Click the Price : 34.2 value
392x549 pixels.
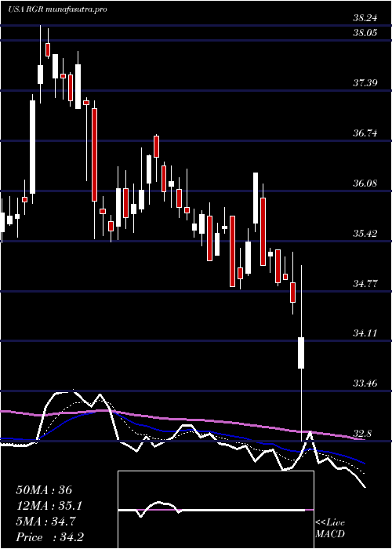[49, 537]
